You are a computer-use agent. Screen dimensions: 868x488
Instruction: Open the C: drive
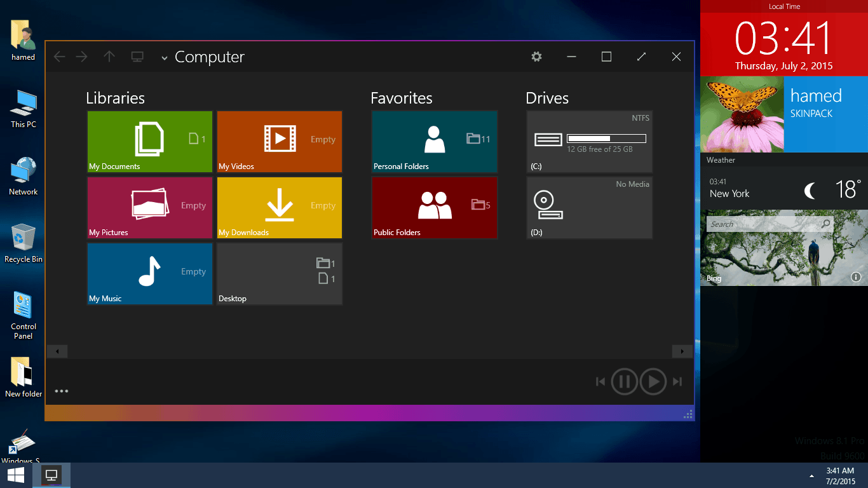click(x=589, y=142)
